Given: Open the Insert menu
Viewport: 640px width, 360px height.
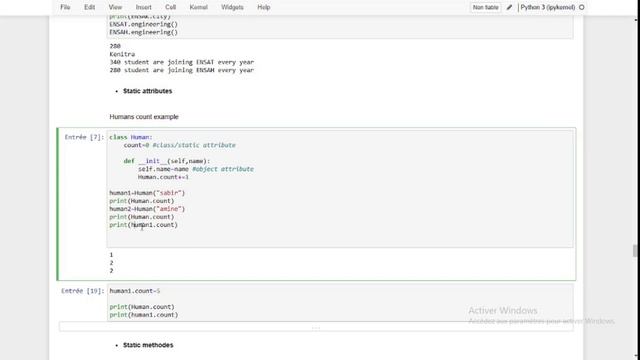Looking at the screenshot, I should coord(143,7).
